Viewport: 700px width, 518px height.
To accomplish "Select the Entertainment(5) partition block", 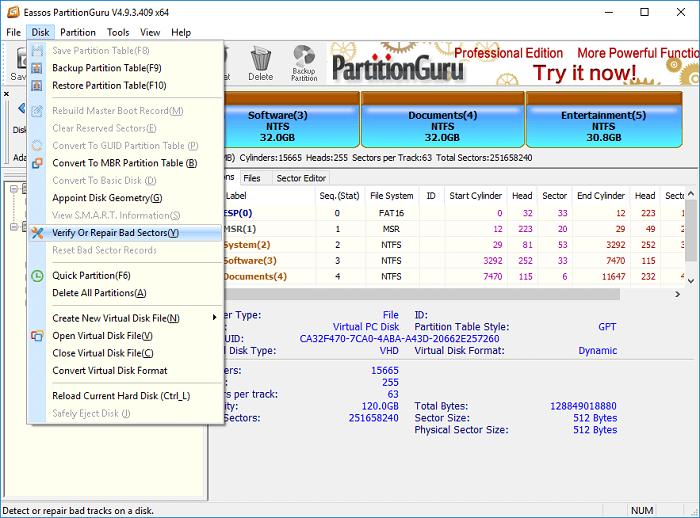I will point(604,120).
